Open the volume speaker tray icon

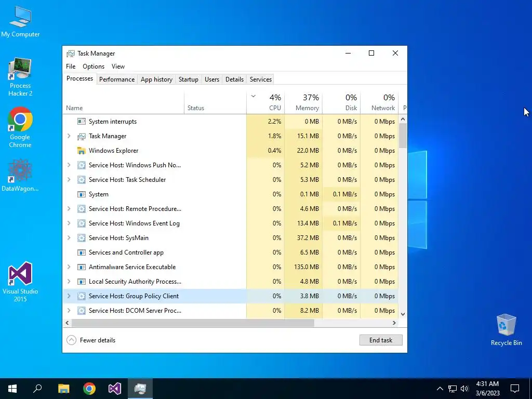(464, 389)
